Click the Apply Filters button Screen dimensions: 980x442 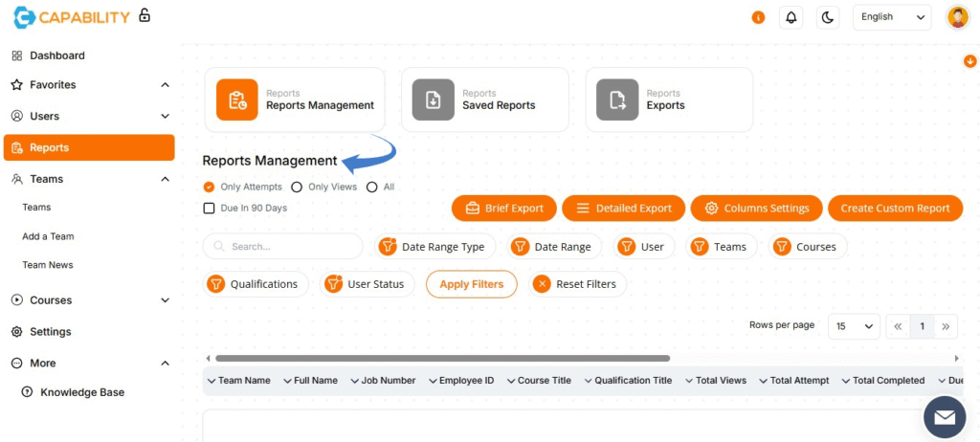click(471, 284)
